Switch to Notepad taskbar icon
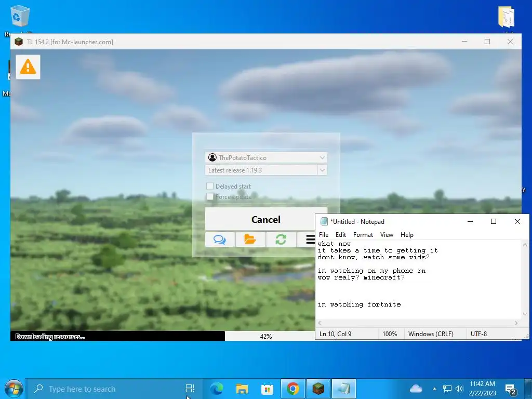 [344, 389]
